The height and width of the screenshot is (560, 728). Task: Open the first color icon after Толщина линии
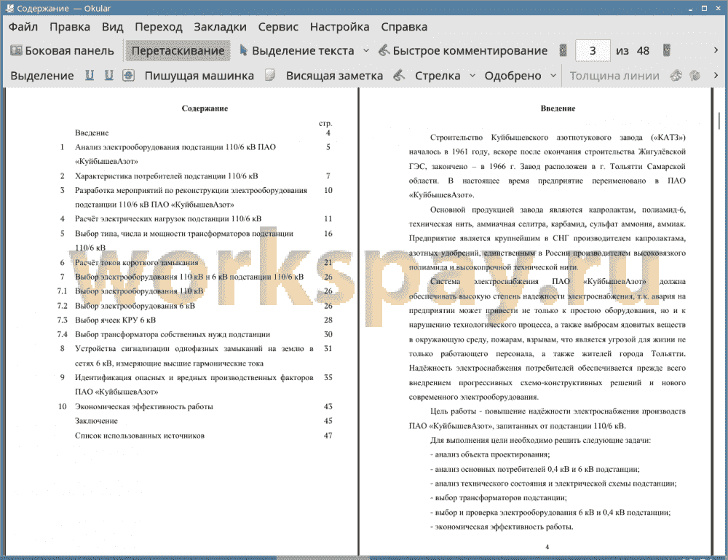(x=676, y=75)
